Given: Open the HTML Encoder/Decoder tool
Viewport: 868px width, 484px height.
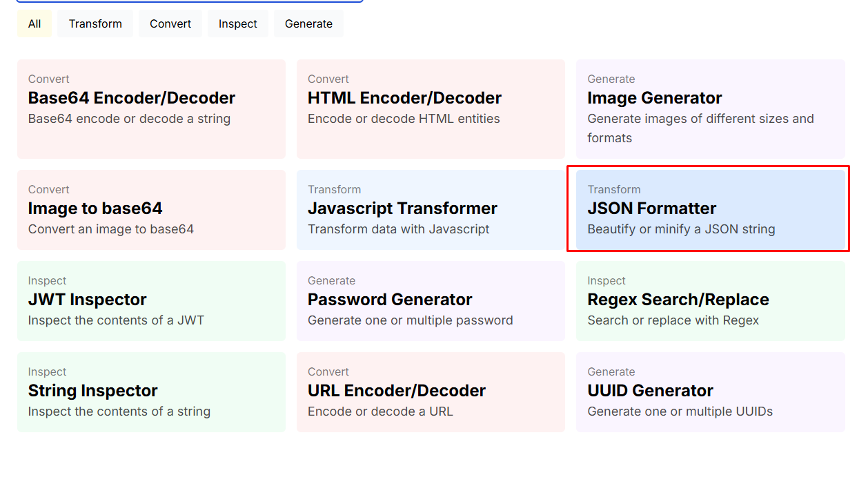Looking at the screenshot, I should (431, 108).
